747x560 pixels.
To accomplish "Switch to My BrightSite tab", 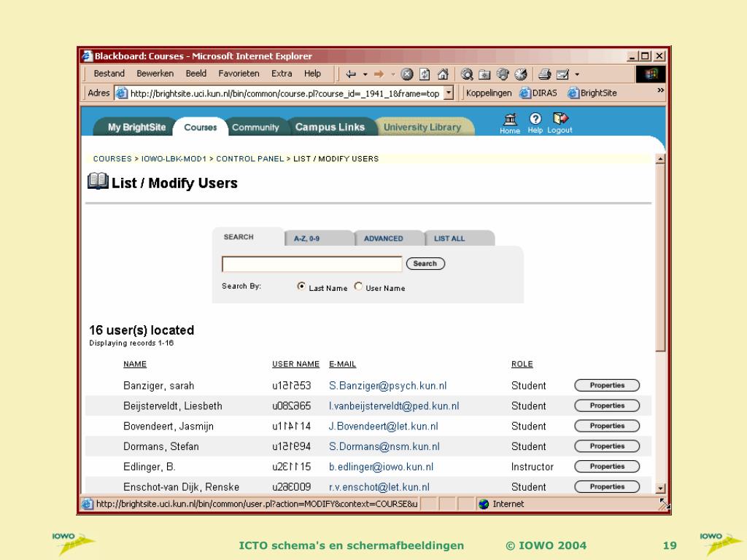I will pyautogui.click(x=136, y=127).
